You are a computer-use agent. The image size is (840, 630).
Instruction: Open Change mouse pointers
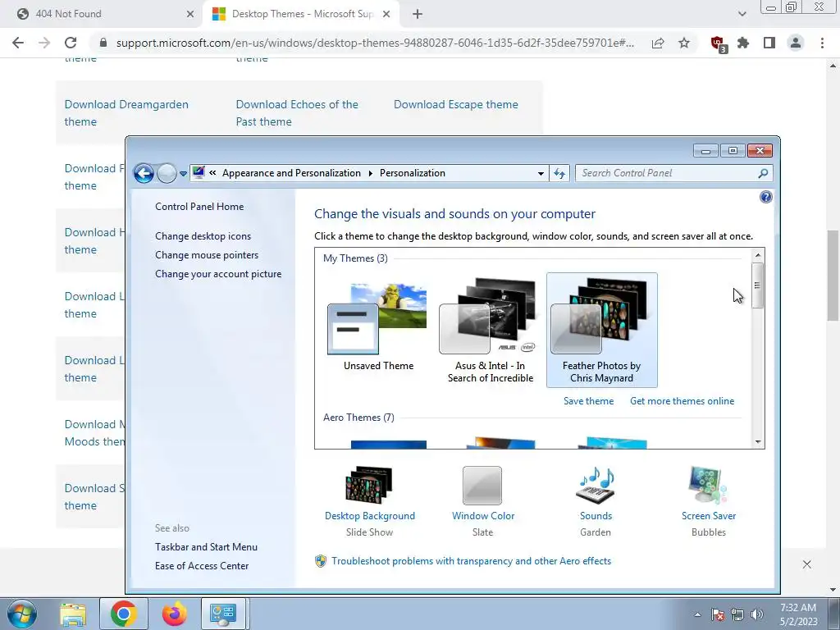point(207,255)
